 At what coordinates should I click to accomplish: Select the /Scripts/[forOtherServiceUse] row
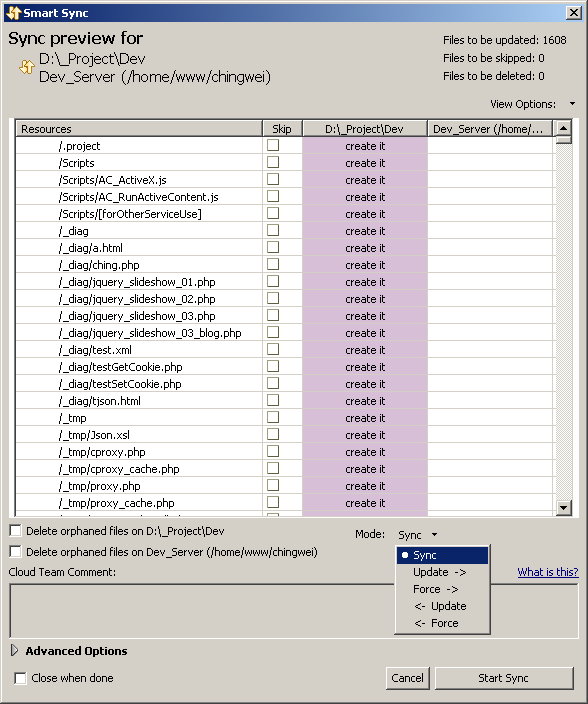pos(285,214)
